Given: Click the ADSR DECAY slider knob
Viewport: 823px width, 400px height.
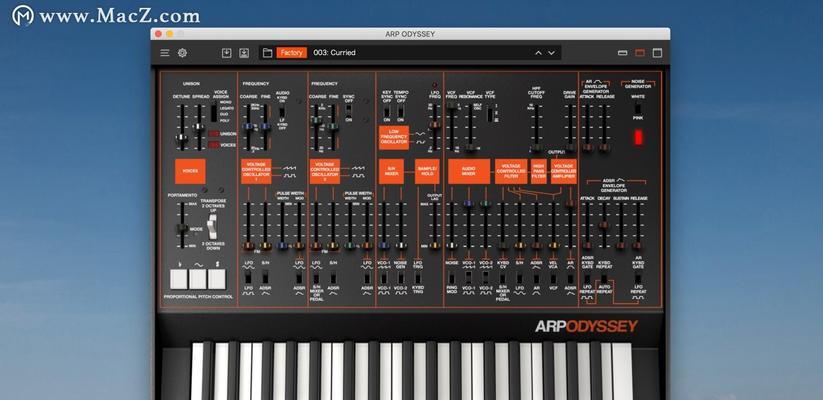Looking at the screenshot, I should click(x=604, y=225).
